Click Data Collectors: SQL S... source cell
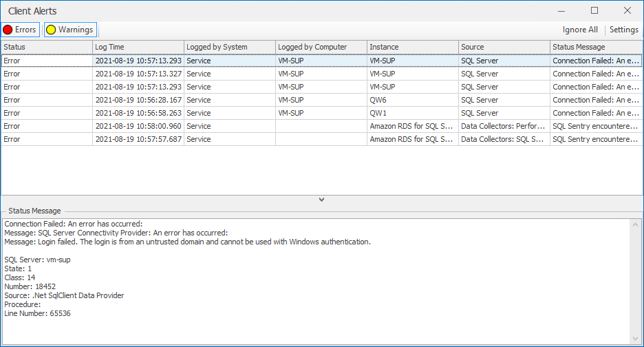644x347 pixels. [x=504, y=139]
